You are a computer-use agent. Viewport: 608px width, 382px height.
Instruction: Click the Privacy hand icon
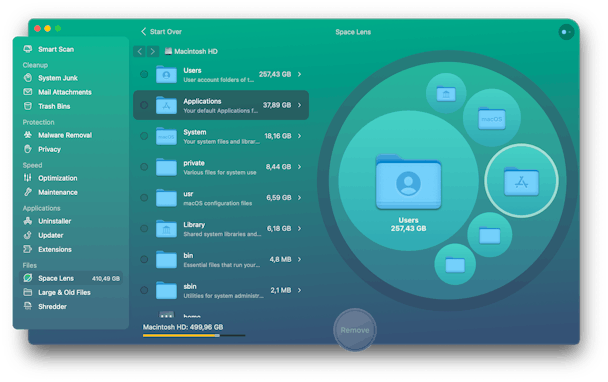tap(28, 149)
